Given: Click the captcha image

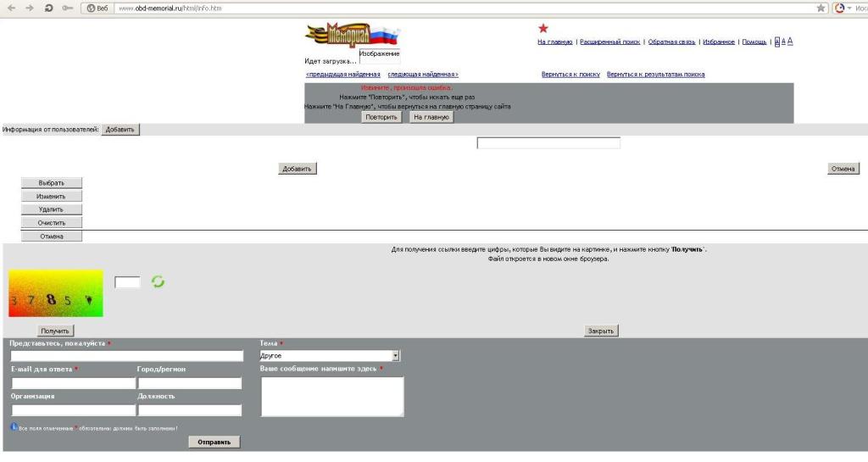Looking at the screenshot, I should coord(56,293).
